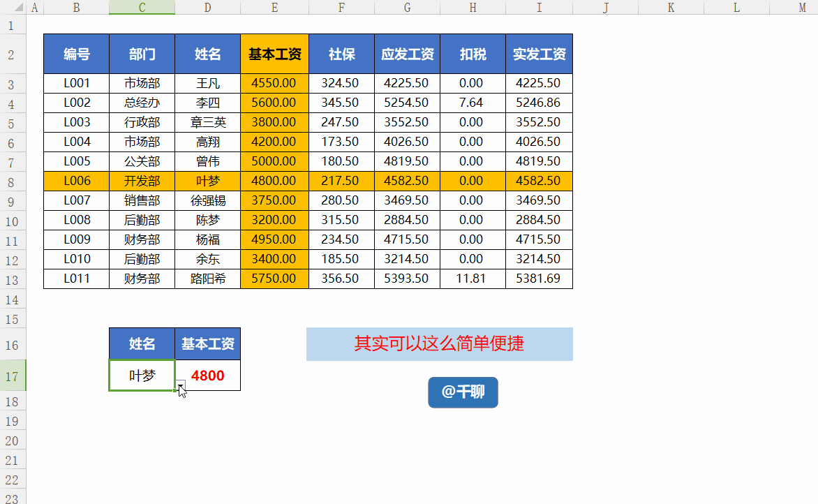Click the 5381.69 cell
The width and height of the screenshot is (818, 504).
539,279
